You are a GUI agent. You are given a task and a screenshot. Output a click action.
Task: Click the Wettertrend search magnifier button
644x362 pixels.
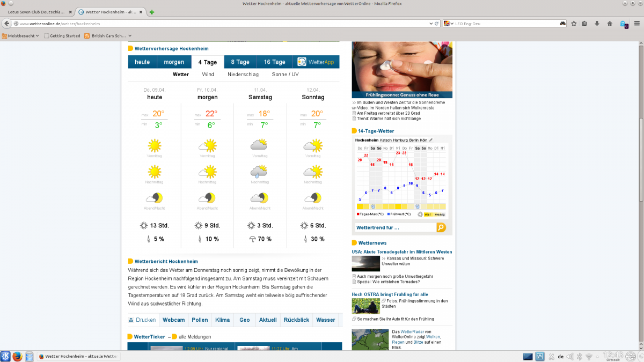441,227
